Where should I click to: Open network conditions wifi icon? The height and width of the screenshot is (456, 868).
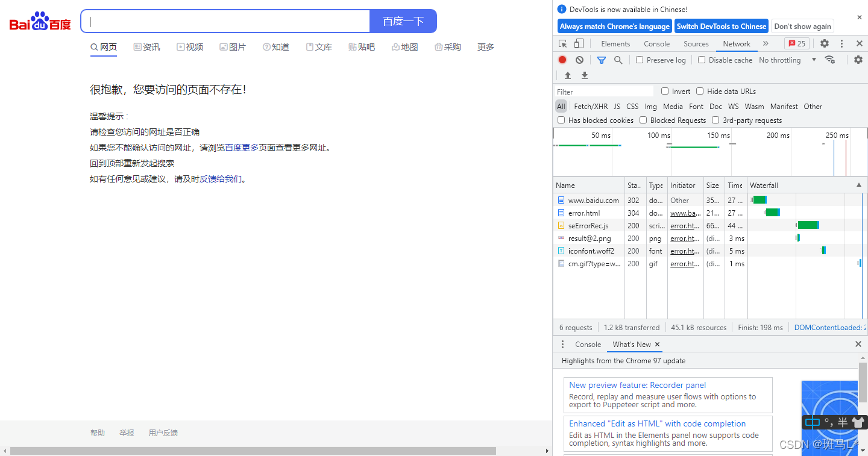click(830, 60)
